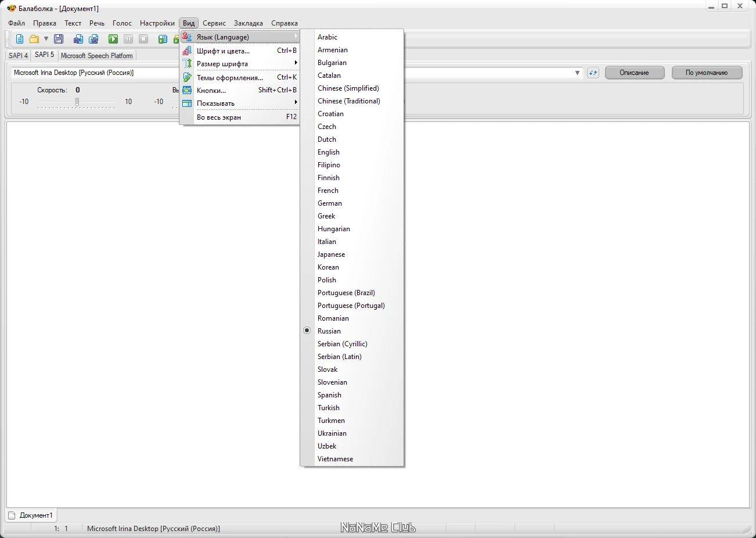Click the Stop playback icon
Screen dimensions: 756x538
[x=143, y=39]
